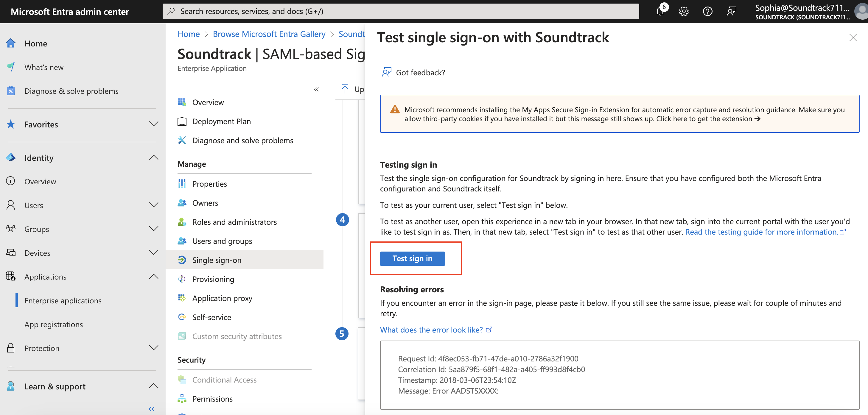Click the Protection lock icon
The image size is (868, 415).
11,348
